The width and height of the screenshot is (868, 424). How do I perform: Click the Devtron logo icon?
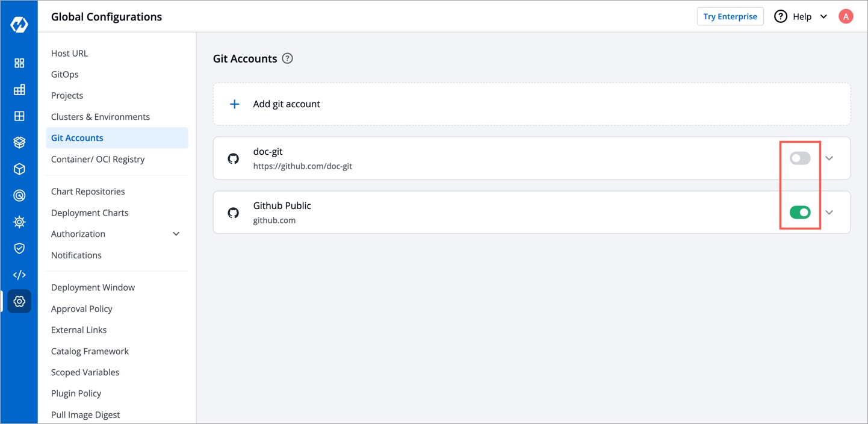click(19, 25)
